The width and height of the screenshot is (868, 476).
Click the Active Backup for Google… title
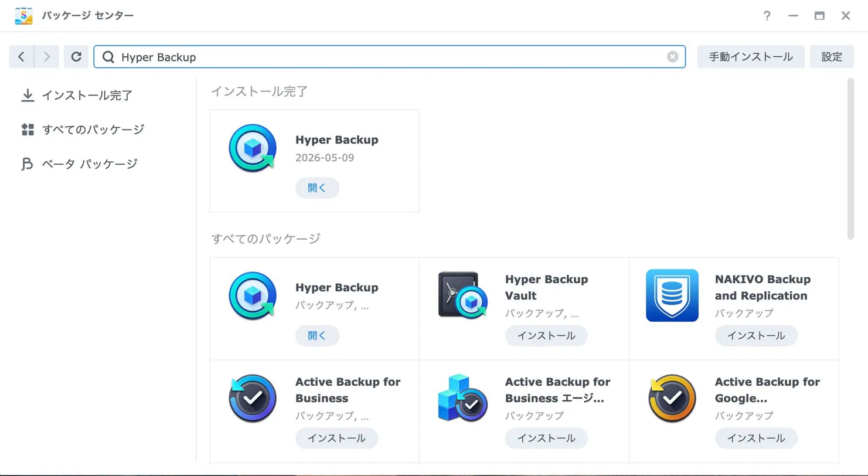pos(767,390)
